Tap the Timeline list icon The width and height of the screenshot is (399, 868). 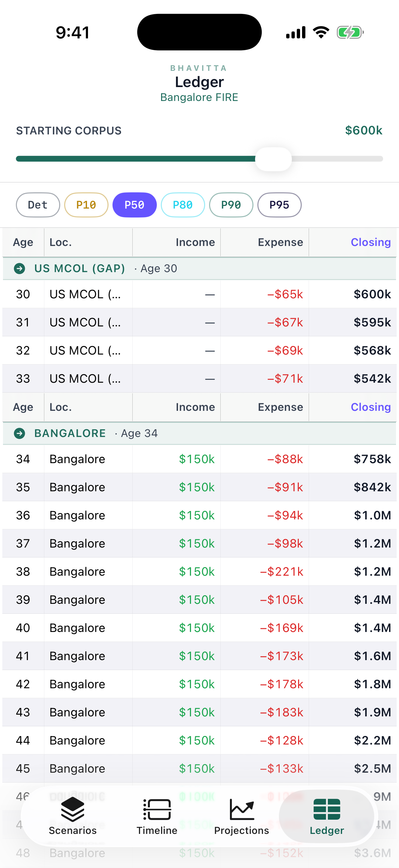click(x=157, y=809)
